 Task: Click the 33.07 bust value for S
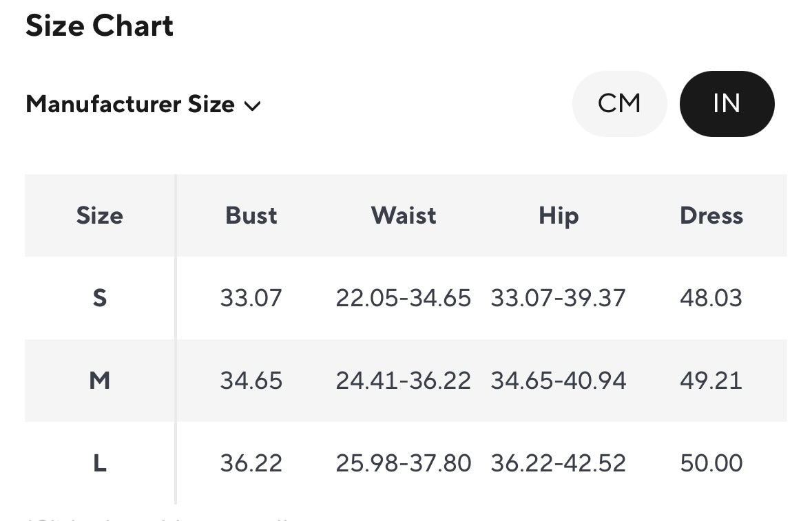[251, 298]
